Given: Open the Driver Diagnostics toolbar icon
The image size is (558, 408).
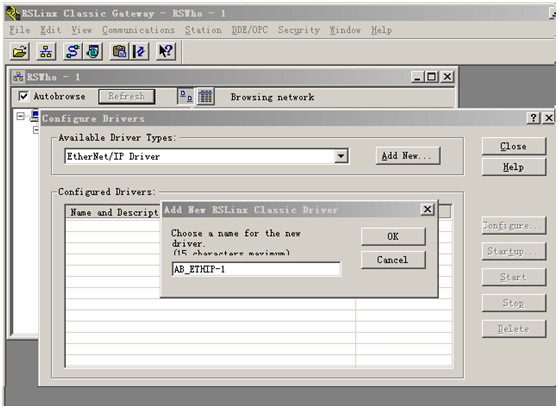Looking at the screenshot, I should click(93, 52).
